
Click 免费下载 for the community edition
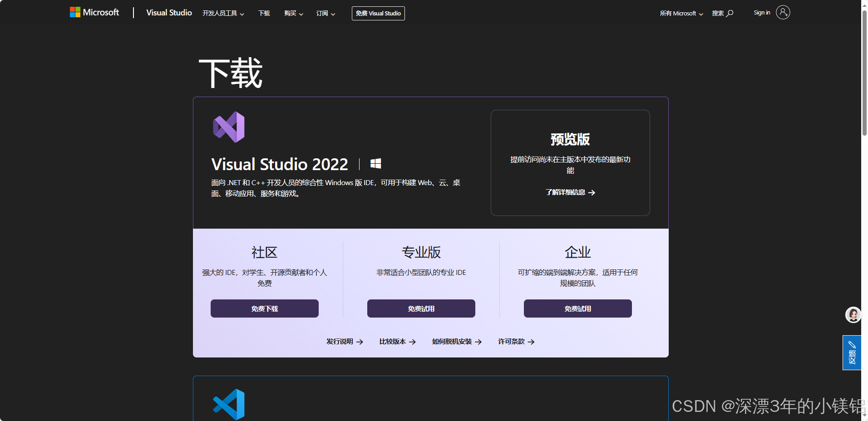point(265,308)
